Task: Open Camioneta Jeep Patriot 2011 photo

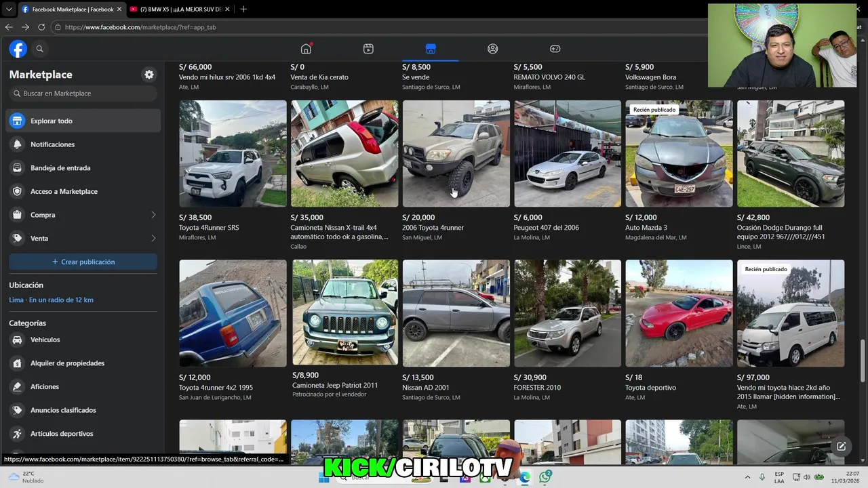Action: 345,312
